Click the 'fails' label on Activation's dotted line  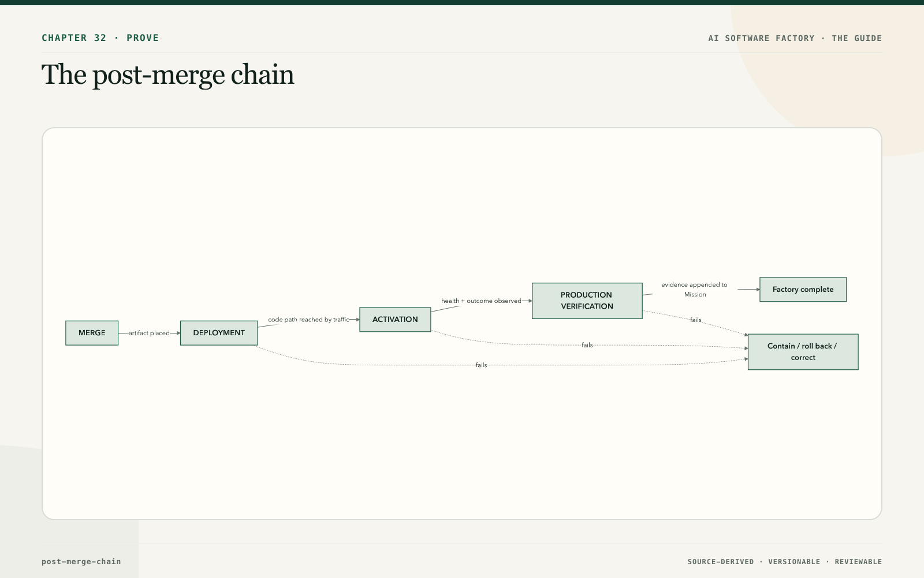click(x=587, y=345)
